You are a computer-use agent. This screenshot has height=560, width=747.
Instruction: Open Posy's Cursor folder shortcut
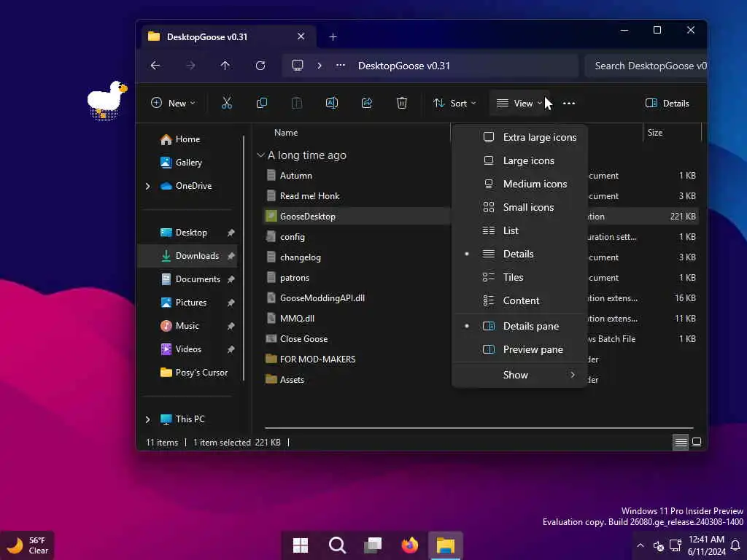(187, 373)
